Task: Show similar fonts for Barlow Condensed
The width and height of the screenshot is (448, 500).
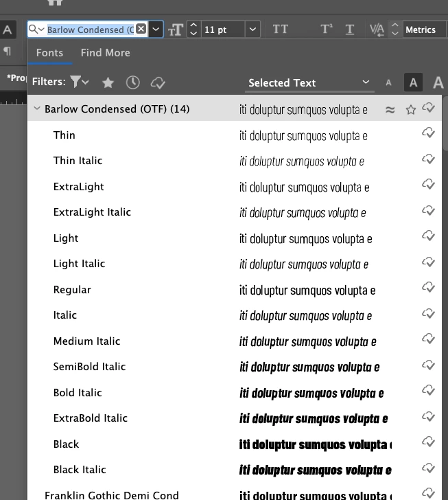Action: 390,110
